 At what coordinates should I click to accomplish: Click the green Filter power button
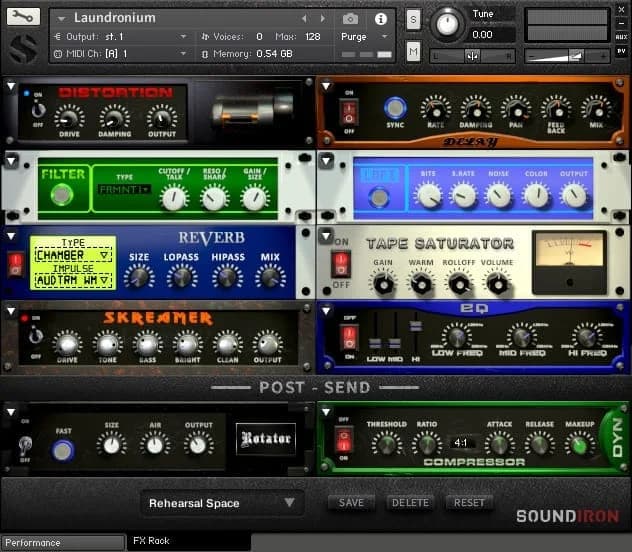point(63,193)
